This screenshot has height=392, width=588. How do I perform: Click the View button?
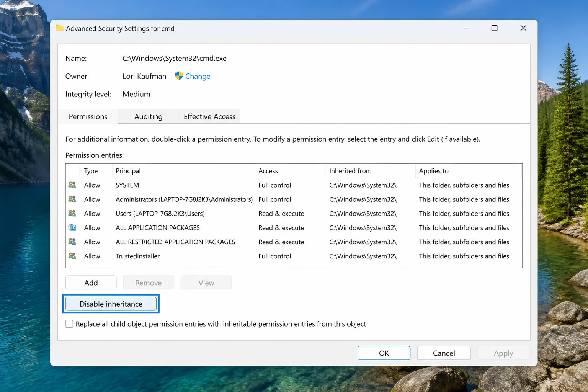(206, 283)
